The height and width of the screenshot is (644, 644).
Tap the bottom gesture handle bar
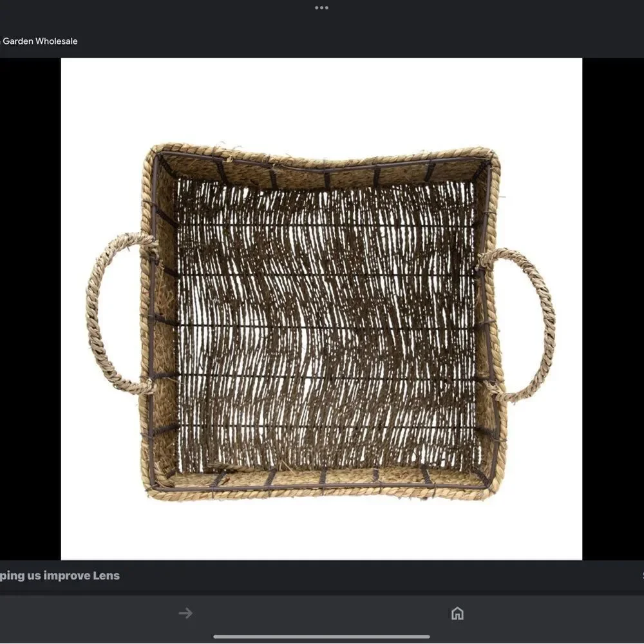click(321, 637)
